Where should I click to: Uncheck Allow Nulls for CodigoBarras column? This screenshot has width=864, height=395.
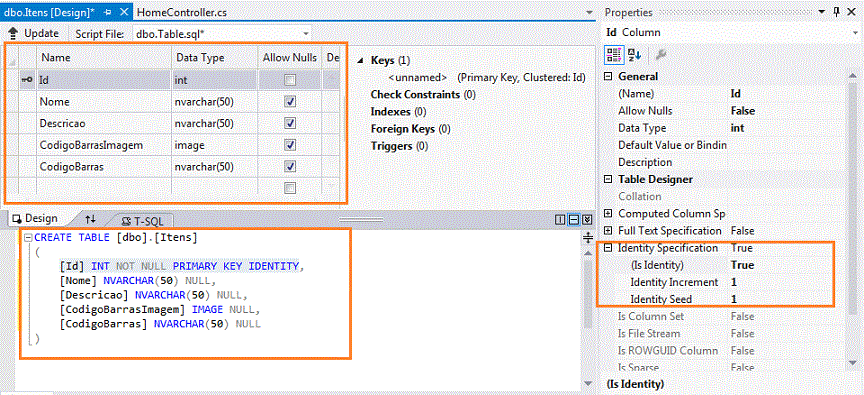(x=290, y=166)
